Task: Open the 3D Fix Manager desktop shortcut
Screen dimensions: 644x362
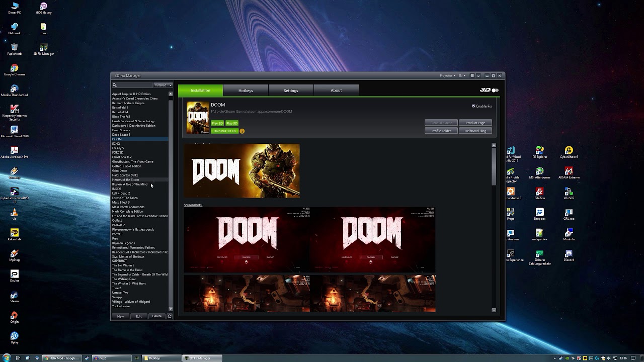Action: 43,49
